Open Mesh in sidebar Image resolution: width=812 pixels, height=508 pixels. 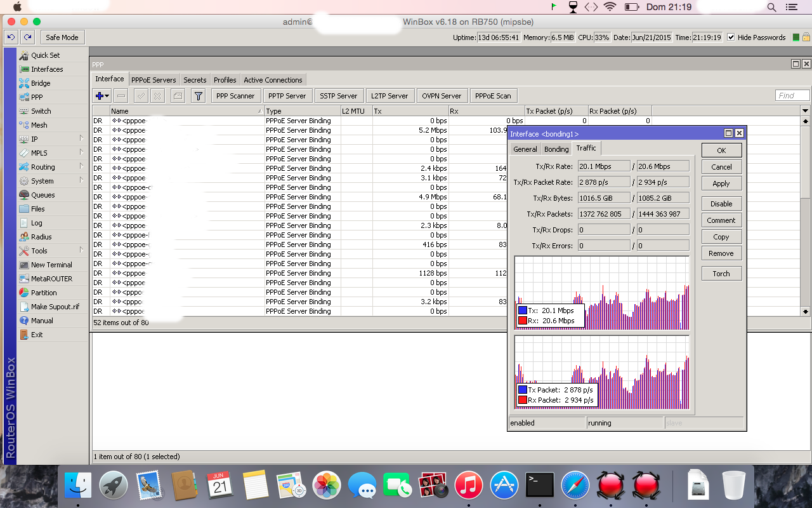53,125
